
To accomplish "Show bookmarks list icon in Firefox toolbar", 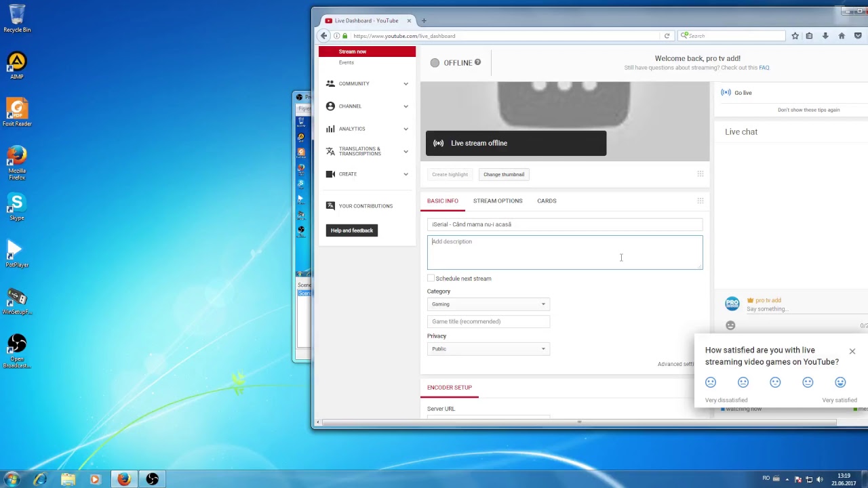I will coord(809,36).
